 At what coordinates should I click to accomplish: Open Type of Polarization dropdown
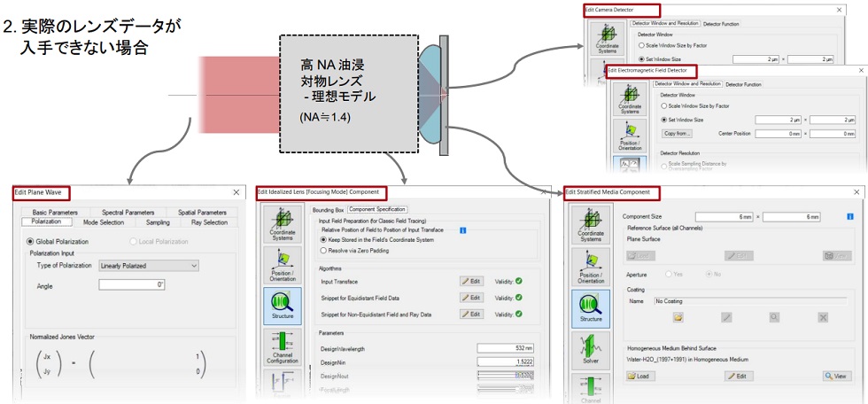(149, 266)
